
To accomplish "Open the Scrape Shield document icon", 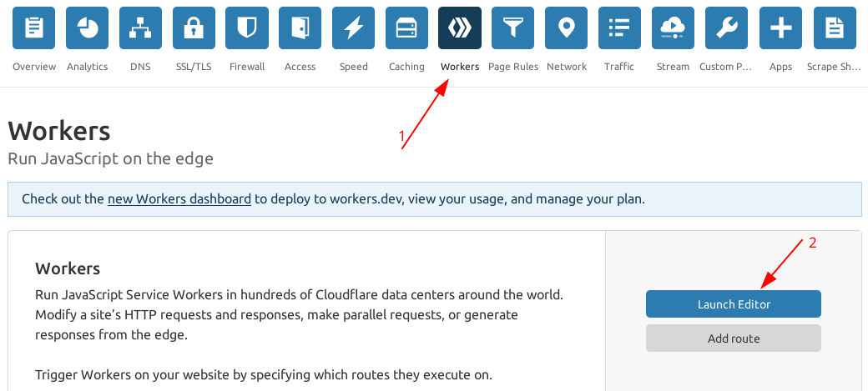I will point(835,28).
